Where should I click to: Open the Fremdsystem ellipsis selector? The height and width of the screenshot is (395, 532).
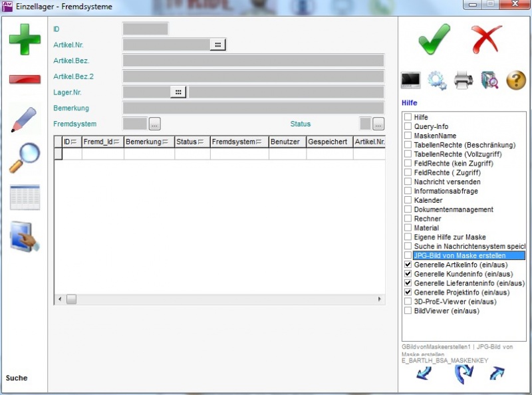[154, 124]
